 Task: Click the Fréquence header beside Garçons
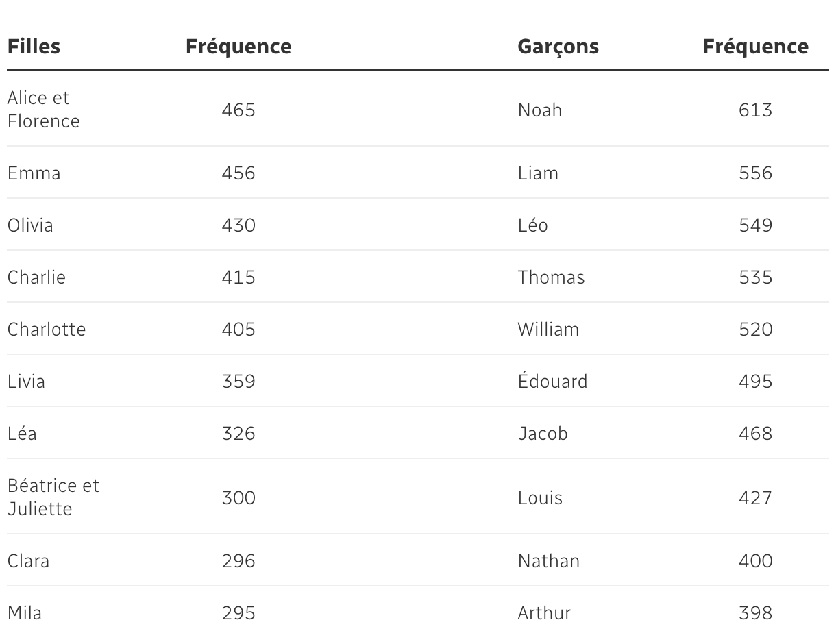[755, 47]
